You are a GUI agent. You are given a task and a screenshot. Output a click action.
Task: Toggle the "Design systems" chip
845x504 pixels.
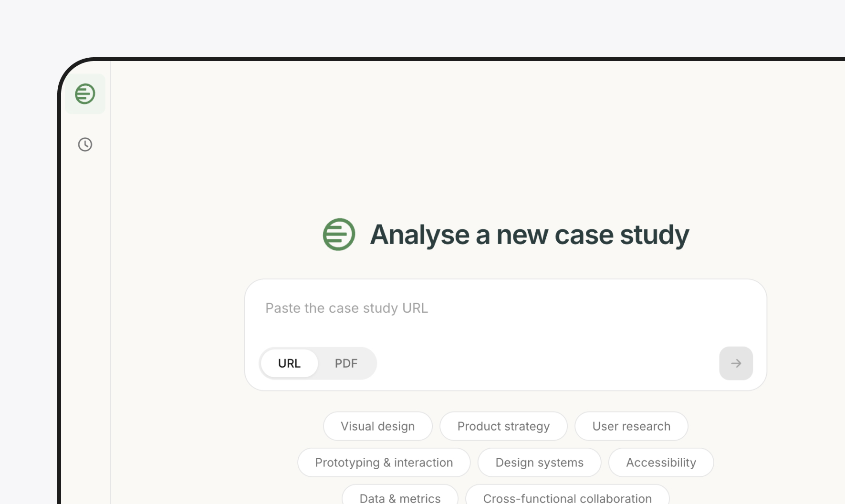coord(539,462)
